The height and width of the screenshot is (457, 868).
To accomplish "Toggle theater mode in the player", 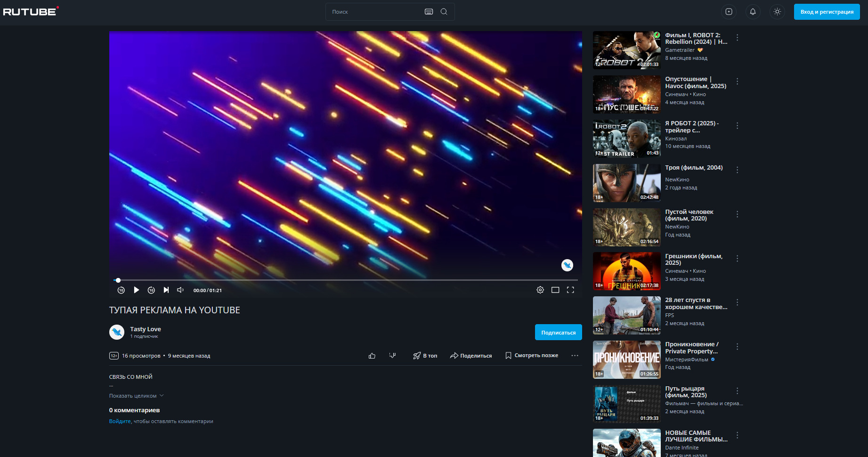I will pos(555,290).
